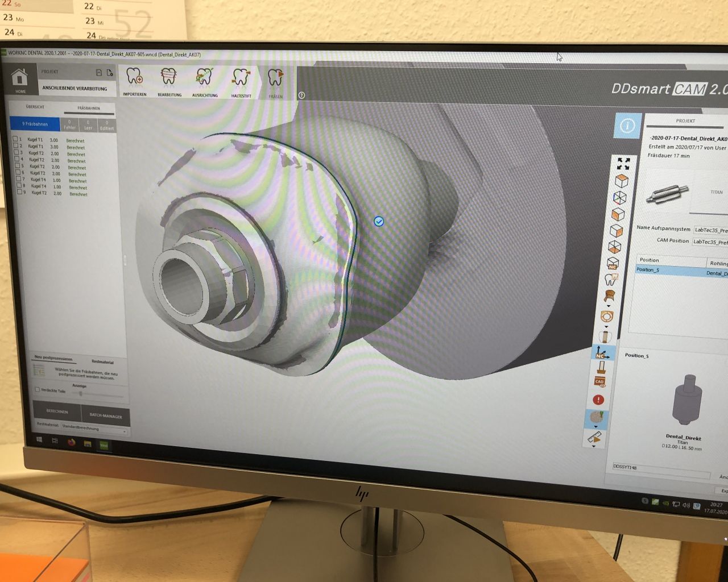This screenshot has height=582, width=728.
Task: Filter toolpaths by 0 Fehler
Action: (69, 125)
